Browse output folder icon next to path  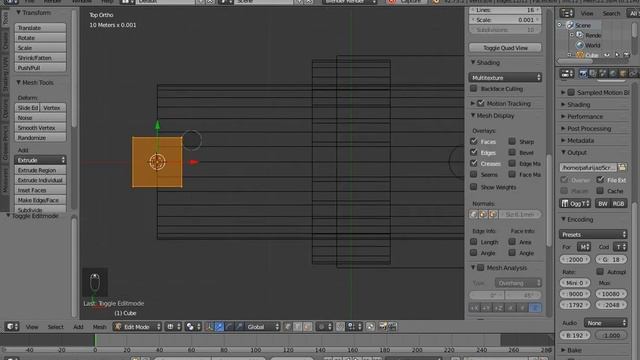[x=622, y=167]
